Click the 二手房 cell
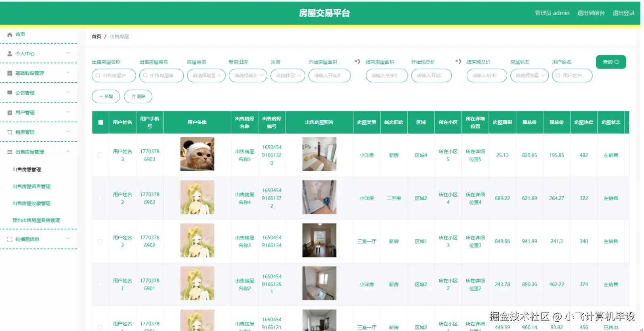Image resolution: width=644 pixels, height=331 pixels. (394, 198)
